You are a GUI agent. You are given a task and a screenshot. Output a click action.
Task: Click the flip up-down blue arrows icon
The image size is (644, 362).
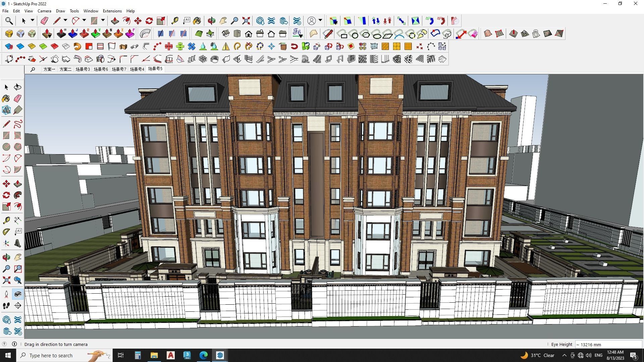[376, 21]
